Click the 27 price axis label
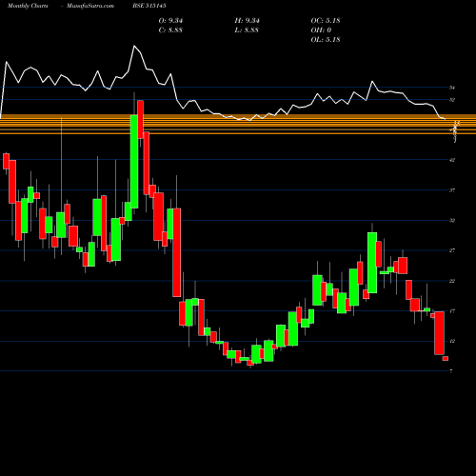The image size is (476, 476). coord(452,250)
